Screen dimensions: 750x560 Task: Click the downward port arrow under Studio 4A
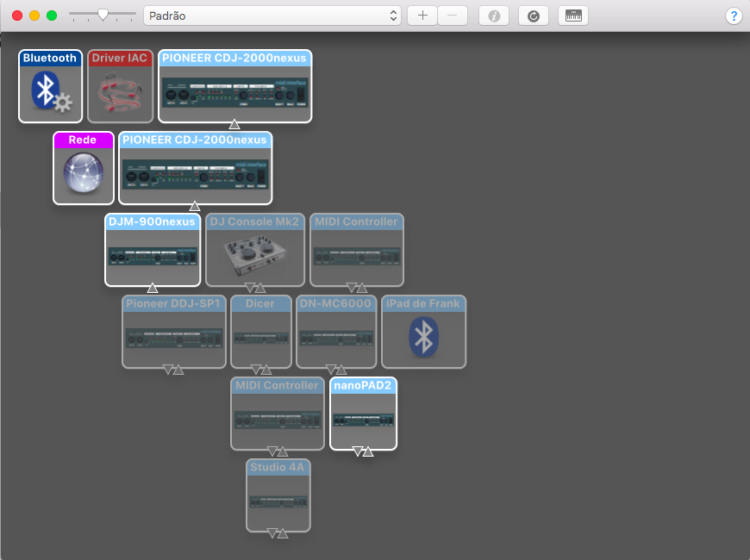coord(272,533)
